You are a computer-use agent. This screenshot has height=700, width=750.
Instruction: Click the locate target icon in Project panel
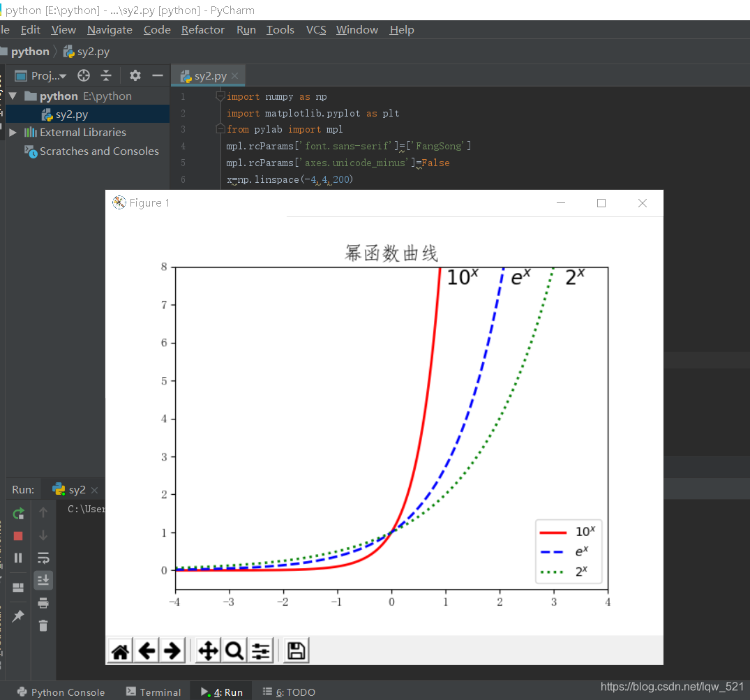coord(84,75)
